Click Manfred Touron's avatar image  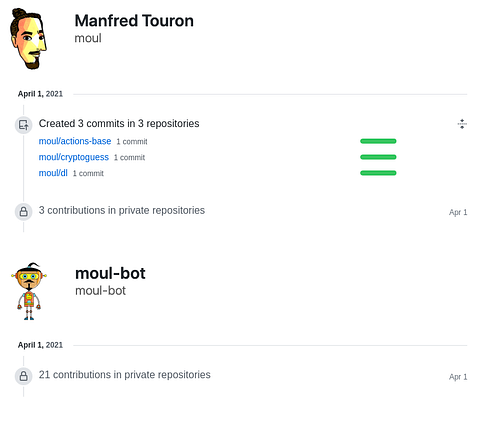click(28, 39)
